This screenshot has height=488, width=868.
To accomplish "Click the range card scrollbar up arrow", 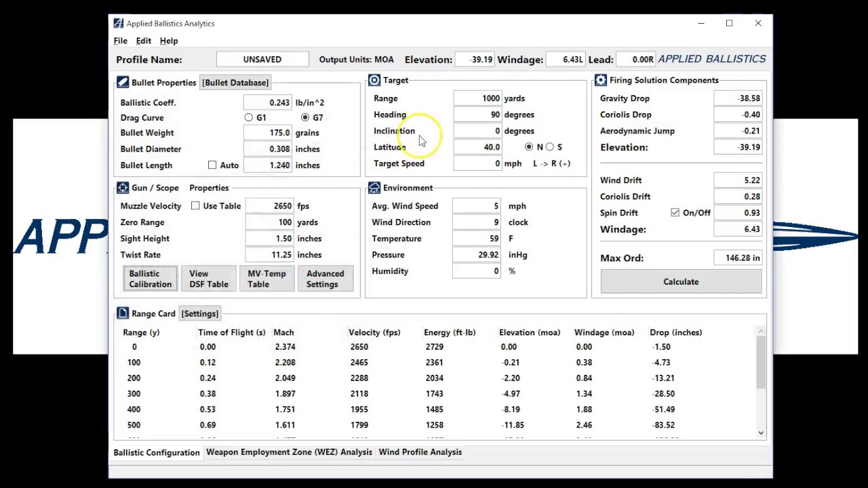I will click(760, 331).
